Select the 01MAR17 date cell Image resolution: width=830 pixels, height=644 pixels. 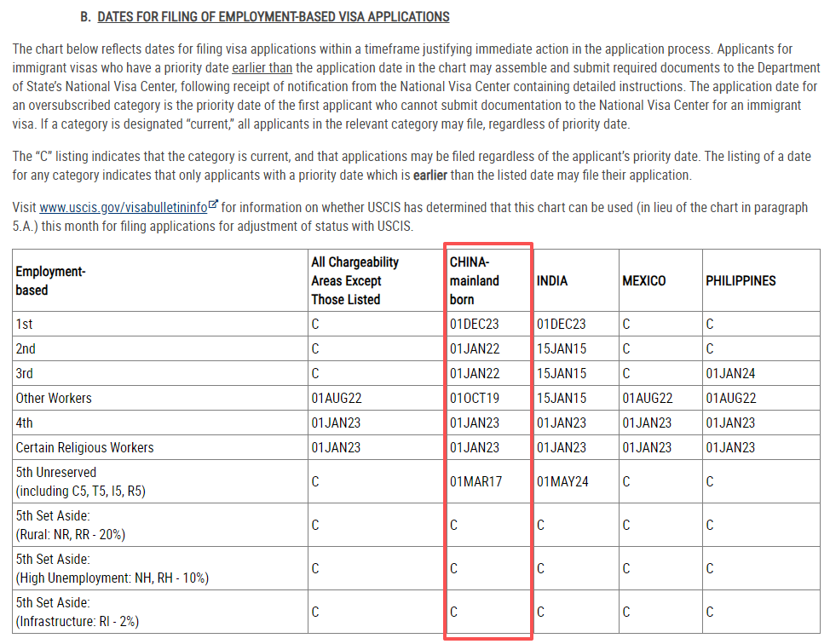pos(476,481)
